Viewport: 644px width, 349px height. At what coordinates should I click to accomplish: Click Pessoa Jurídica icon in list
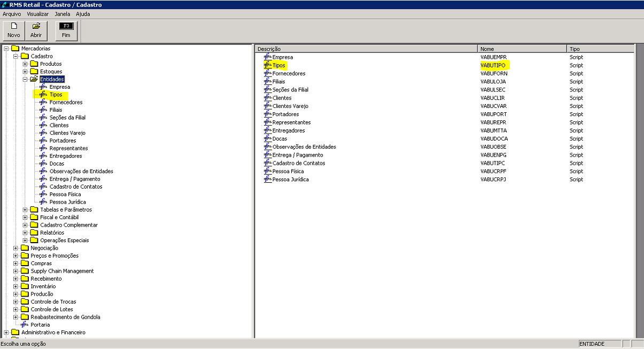click(x=268, y=179)
